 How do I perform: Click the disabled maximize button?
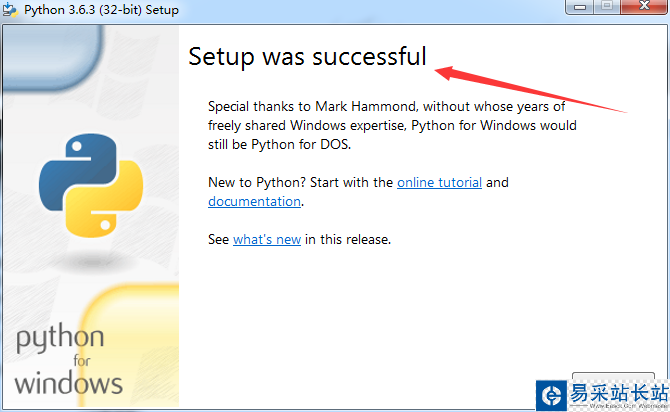point(607,7)
